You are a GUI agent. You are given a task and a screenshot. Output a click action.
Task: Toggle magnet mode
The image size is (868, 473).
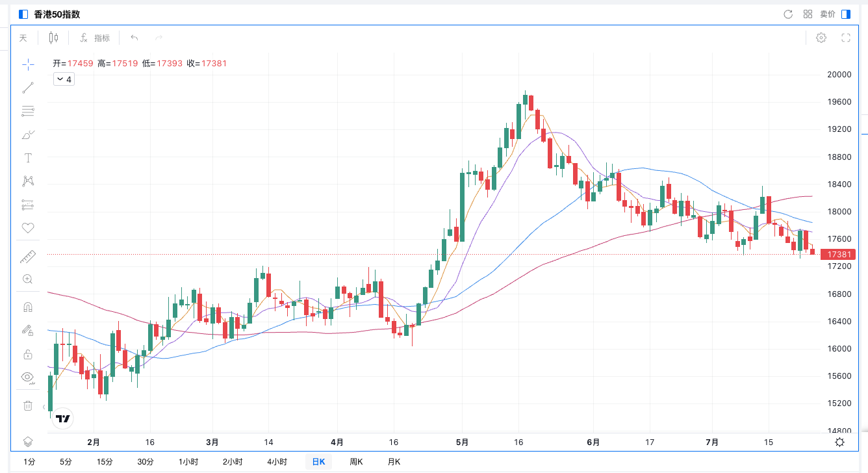[x=28, y=307]
